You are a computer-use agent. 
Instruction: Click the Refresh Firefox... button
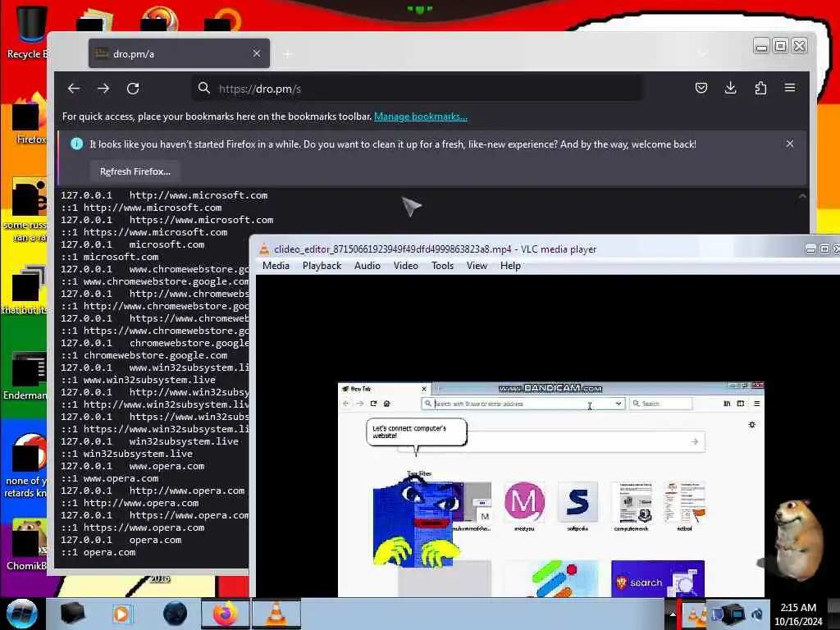[x=135, y=171]
